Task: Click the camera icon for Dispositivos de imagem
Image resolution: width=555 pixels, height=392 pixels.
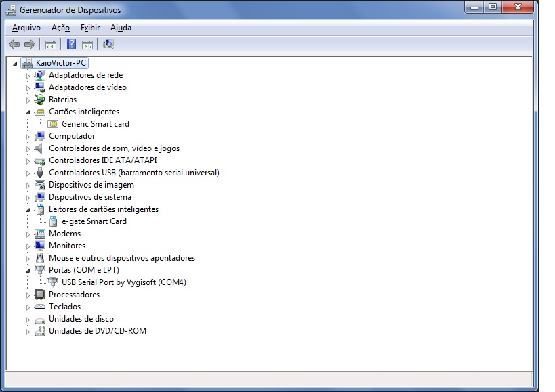Action: (x=40, y=185)
